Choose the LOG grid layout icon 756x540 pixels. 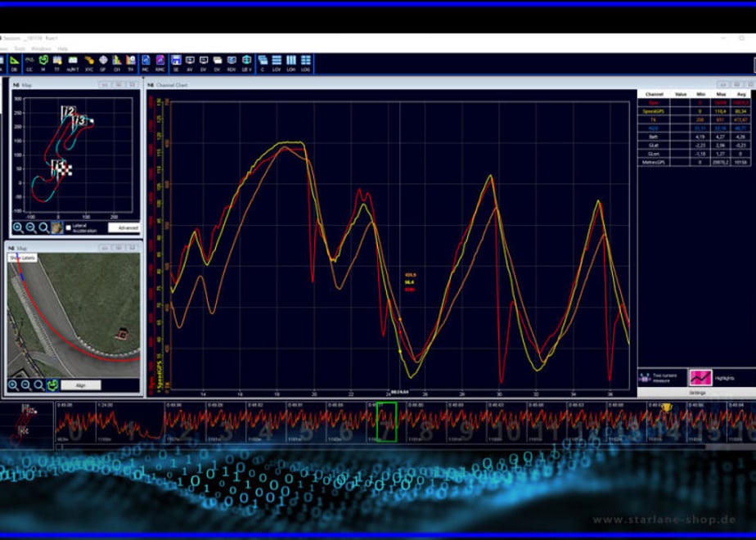point(306,63)
